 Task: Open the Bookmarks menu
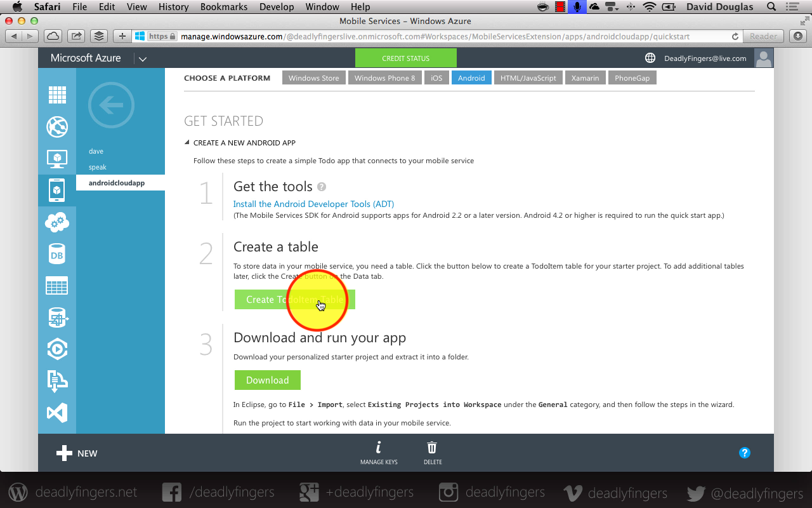pos(223,7)
